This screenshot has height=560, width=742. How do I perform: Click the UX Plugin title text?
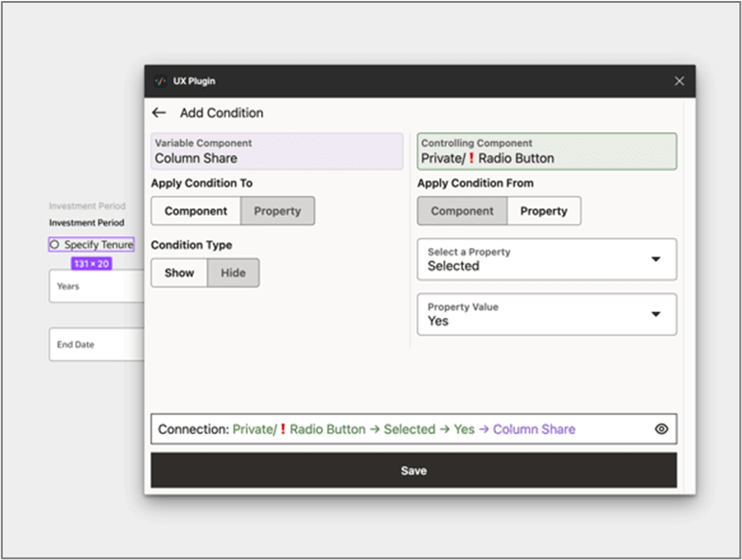(x=194, y=81)
